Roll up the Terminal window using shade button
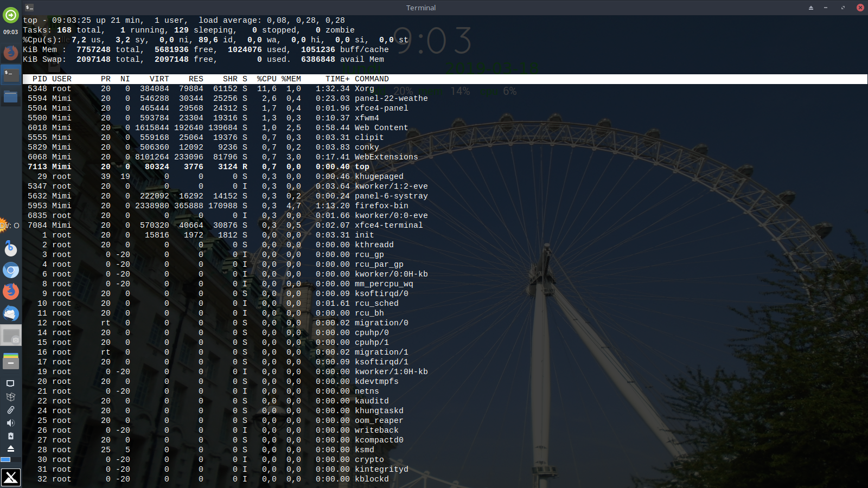868x488 pixels. pos(811,8)
